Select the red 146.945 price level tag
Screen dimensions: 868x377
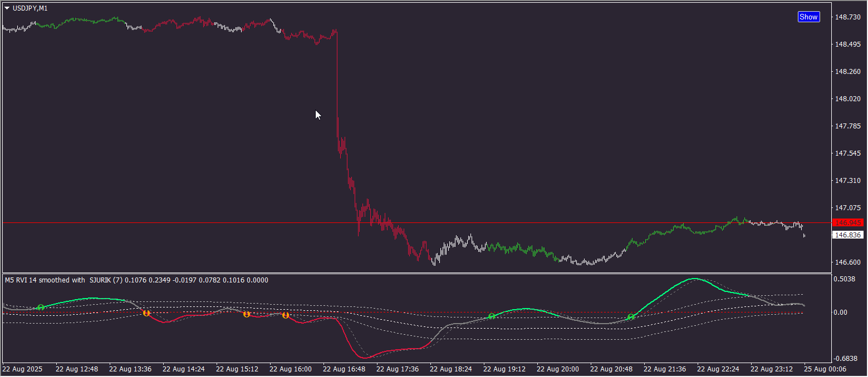point(847,222)
